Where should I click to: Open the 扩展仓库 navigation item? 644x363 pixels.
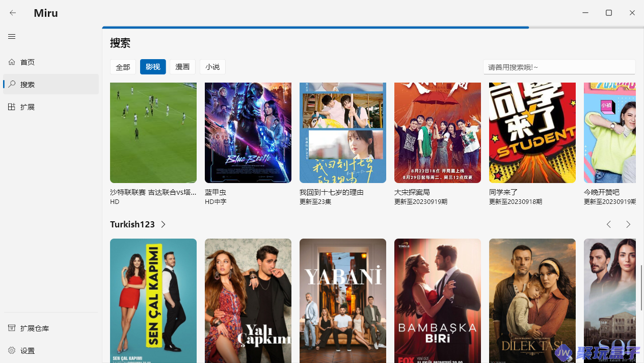point(51,328)
